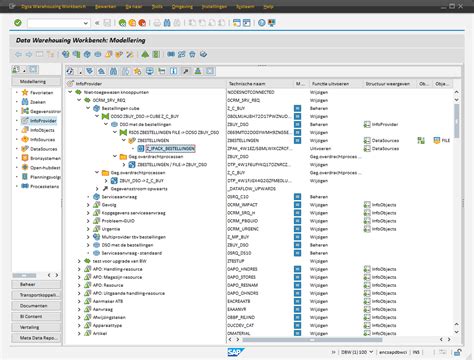Select InfoObjects in Modellering navigation

tap(42, 130)
